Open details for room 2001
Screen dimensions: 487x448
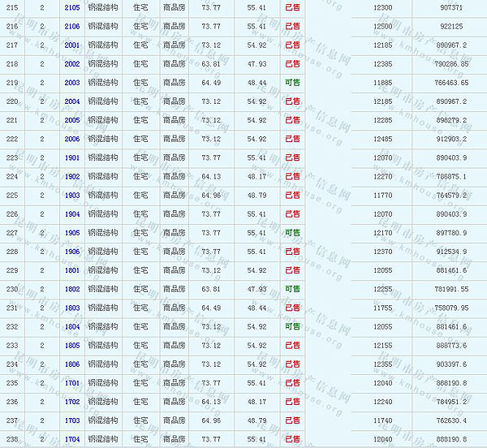coord(71,45)
